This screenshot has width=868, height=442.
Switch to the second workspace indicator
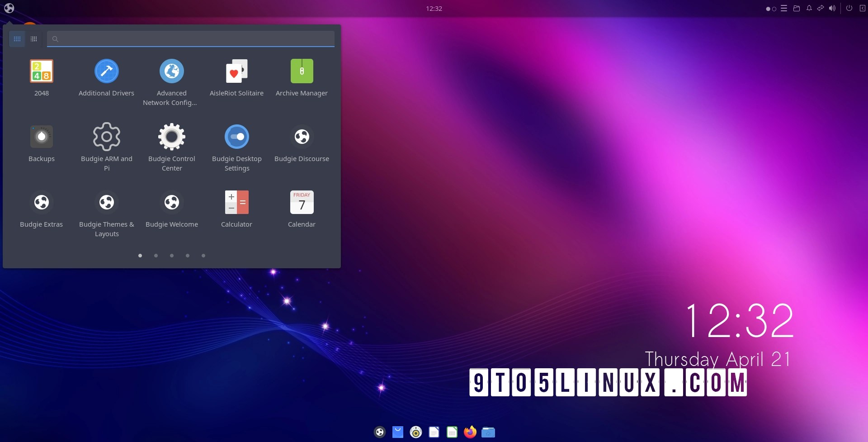coord(774,9)
